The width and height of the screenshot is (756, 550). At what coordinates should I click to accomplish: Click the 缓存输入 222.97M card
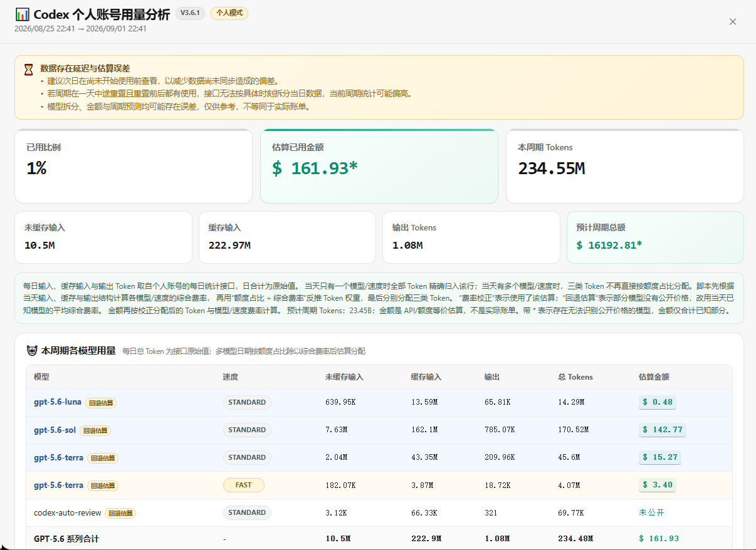pyautogui.click(x=287, y=237)
